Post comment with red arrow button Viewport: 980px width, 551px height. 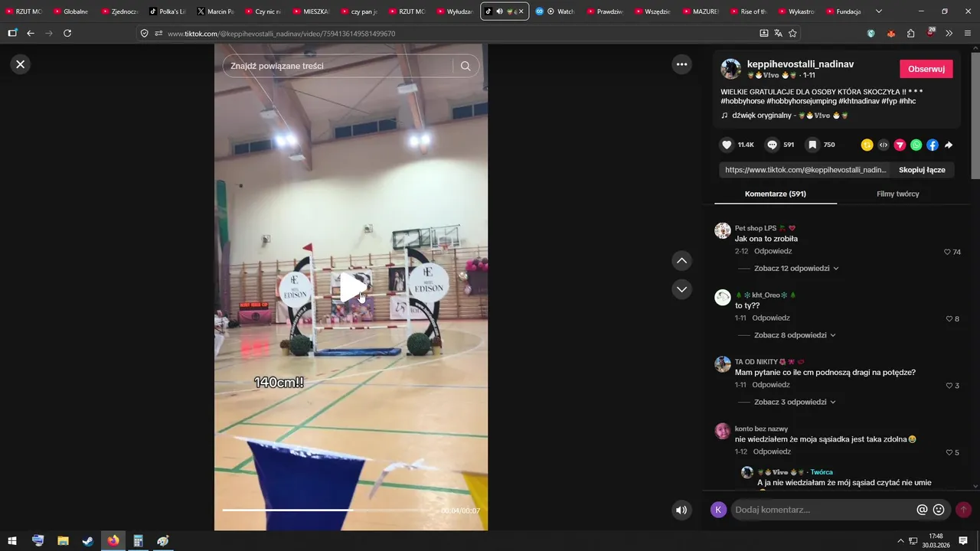(963, 510)
